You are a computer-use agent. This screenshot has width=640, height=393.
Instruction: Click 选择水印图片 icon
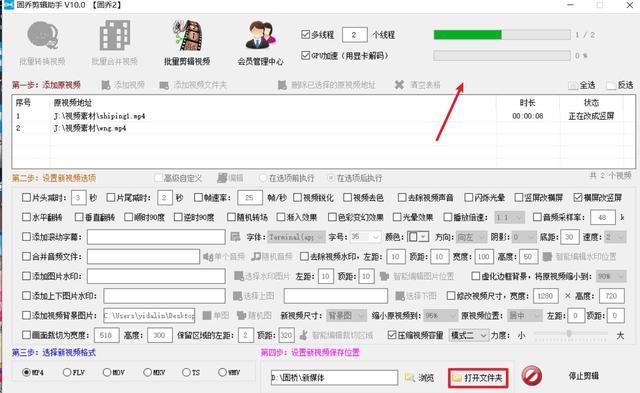click(x=239, y=276)
